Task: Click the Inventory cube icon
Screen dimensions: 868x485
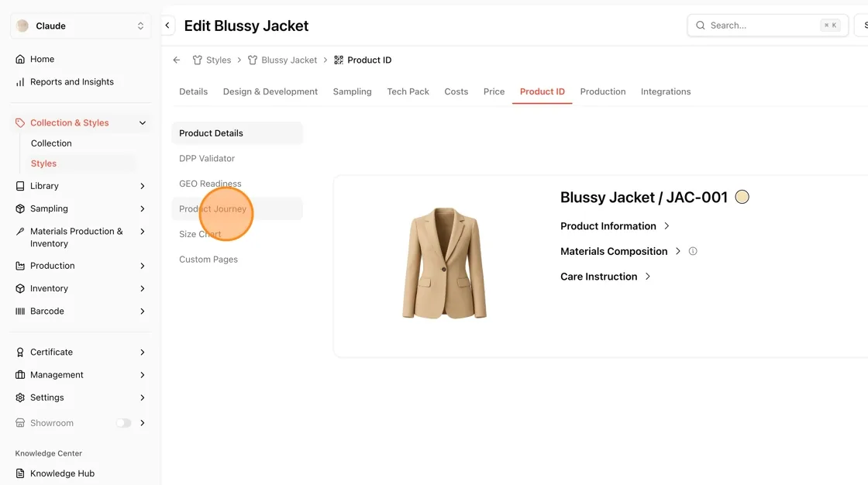Action: (20, 288)
